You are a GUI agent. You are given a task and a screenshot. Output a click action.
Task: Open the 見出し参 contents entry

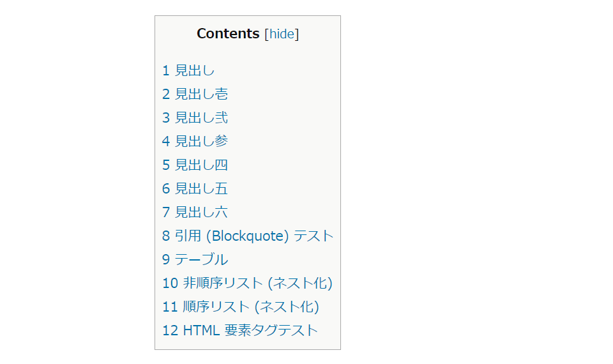[x=201, y=141]
